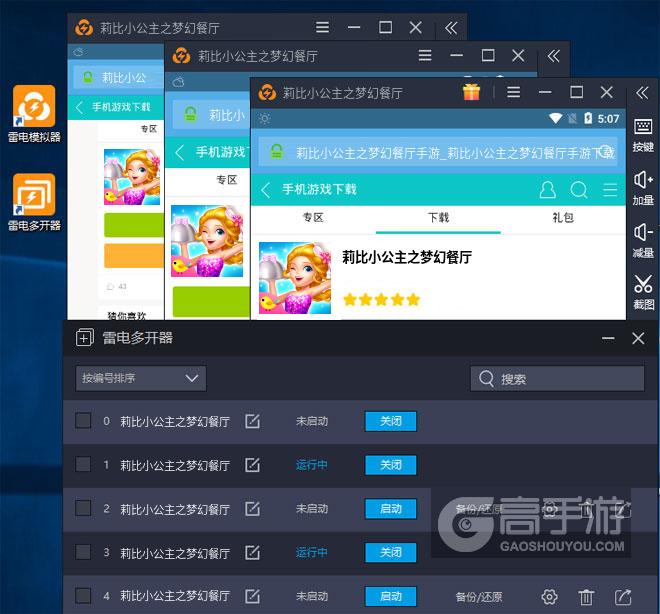Open the 雷电模拟器 desktop shortcut
The height and width of the screenshot is (614, 660).
[x=34, y=114]
